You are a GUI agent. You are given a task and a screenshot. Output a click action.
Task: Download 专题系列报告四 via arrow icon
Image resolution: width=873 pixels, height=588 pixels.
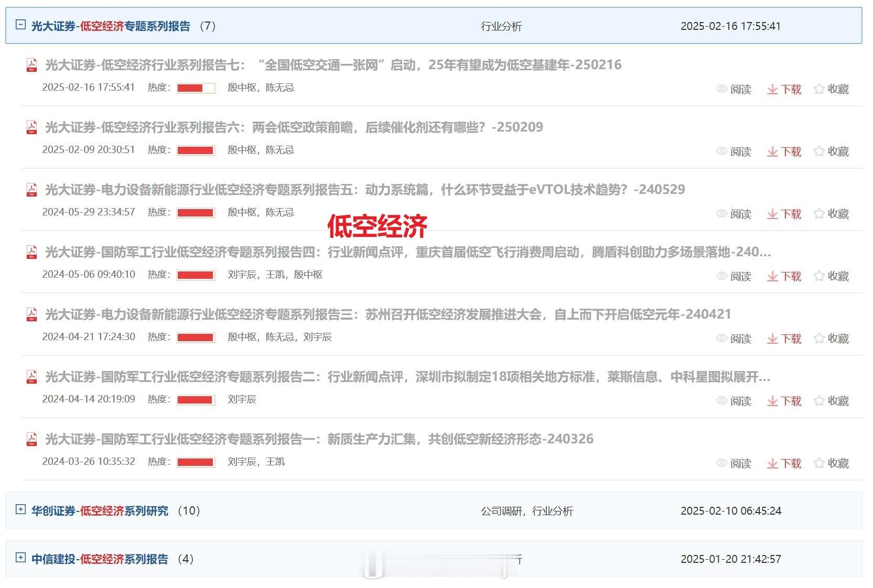point(772,277)
